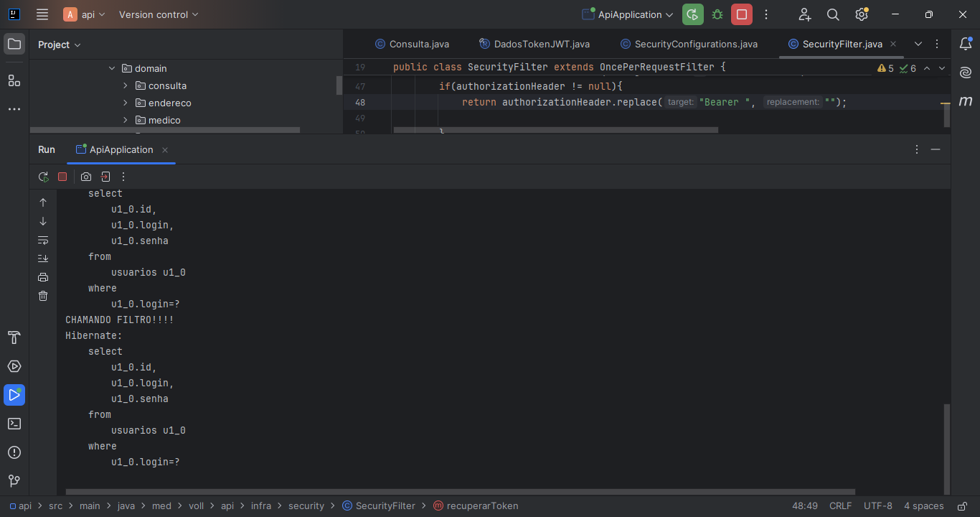
Task: Expand the endereco folder
Action: (125, 103)
